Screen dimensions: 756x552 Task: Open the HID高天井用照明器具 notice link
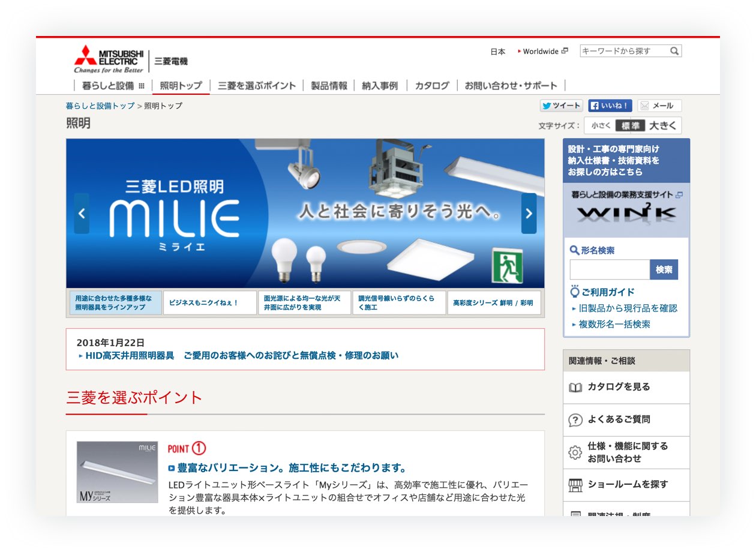pyautogui.click(x=242, y=355)
